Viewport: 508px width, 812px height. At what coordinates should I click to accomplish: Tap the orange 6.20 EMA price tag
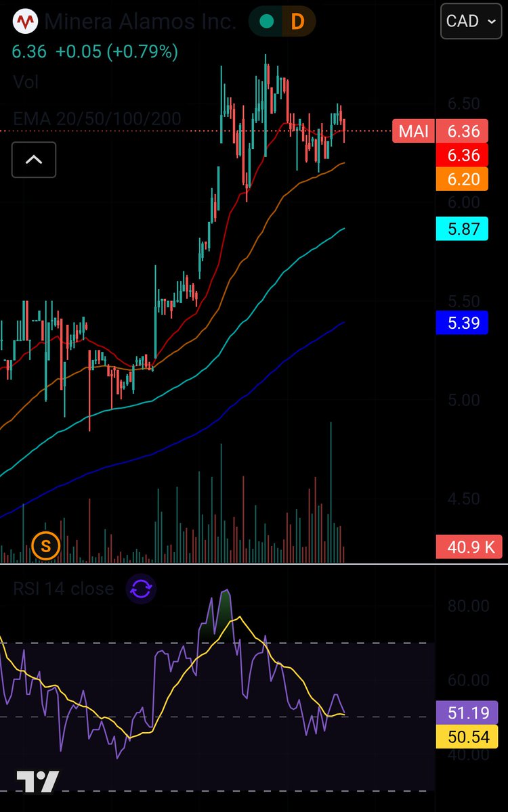pyautogui.click(x=463, y=179)
